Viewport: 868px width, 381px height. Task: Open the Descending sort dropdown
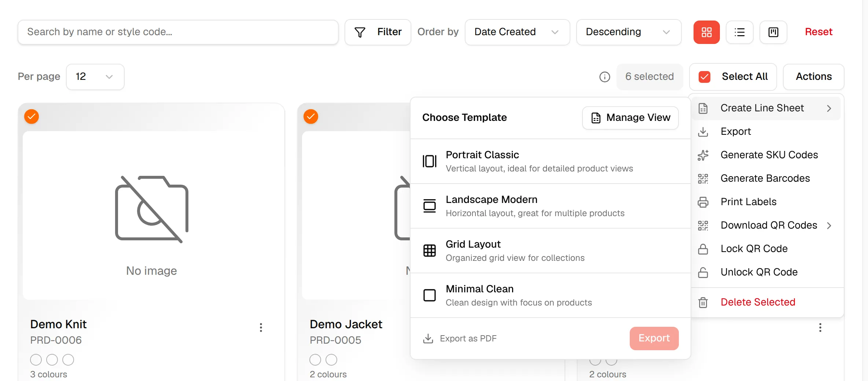629,32
